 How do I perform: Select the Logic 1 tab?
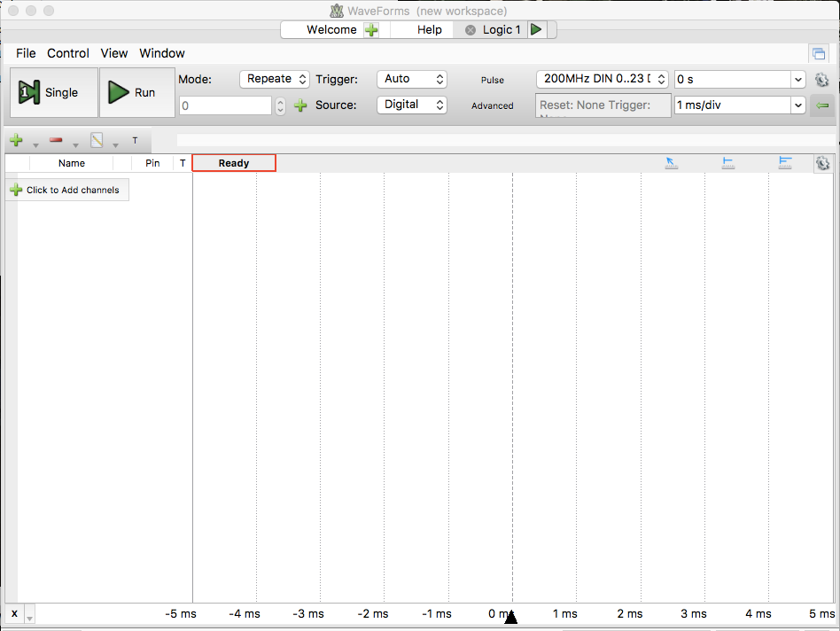pos(502,29)
